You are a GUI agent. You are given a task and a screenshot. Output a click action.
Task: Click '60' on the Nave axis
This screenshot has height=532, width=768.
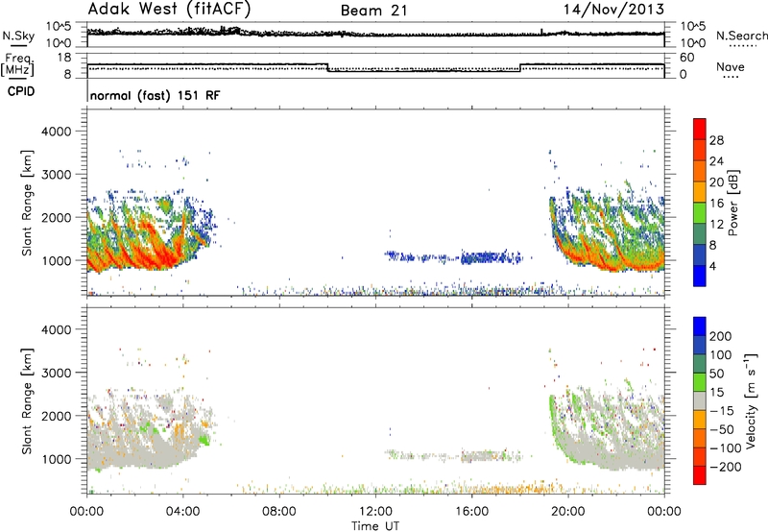686,58
